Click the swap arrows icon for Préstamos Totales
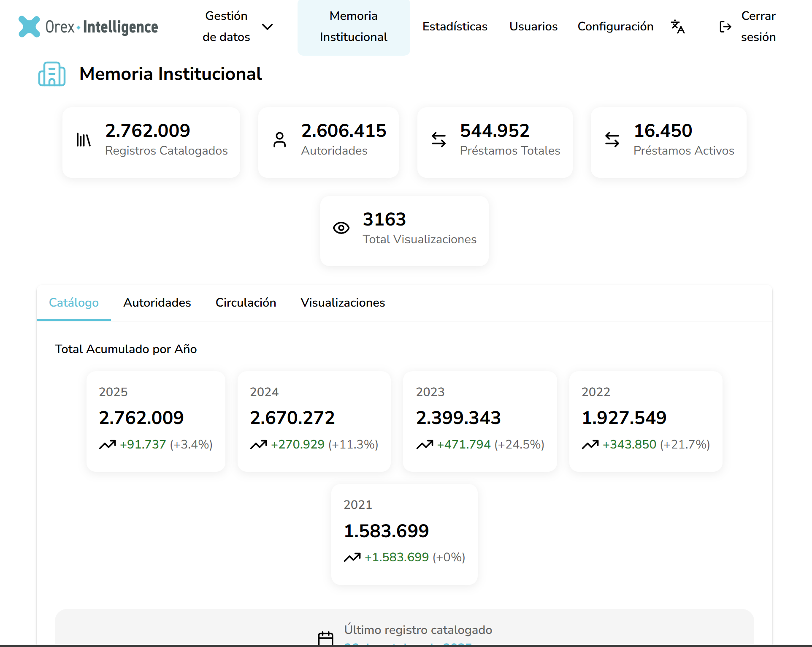 tap(438, 140)
